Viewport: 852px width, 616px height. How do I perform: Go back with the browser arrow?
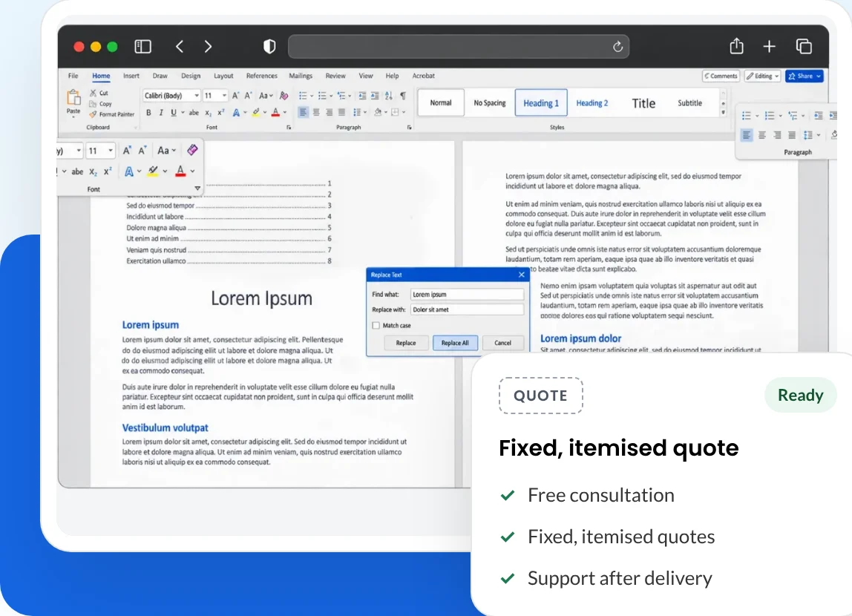point(180,46)
